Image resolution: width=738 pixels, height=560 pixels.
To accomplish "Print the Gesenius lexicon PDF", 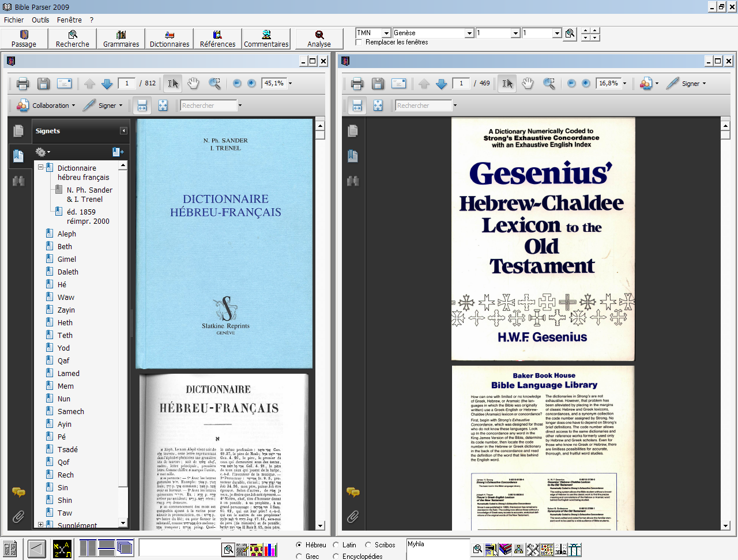I will (x=357, y=84).
